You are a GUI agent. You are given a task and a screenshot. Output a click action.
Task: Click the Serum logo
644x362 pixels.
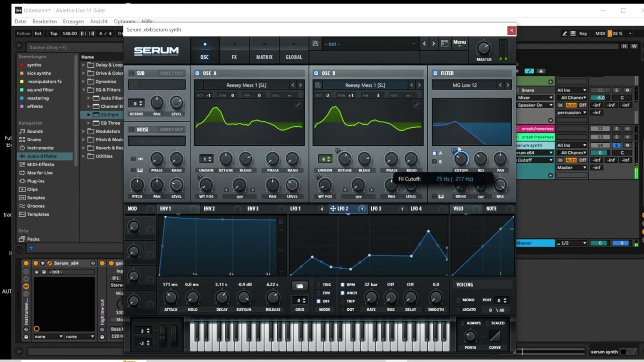[156, 51]
